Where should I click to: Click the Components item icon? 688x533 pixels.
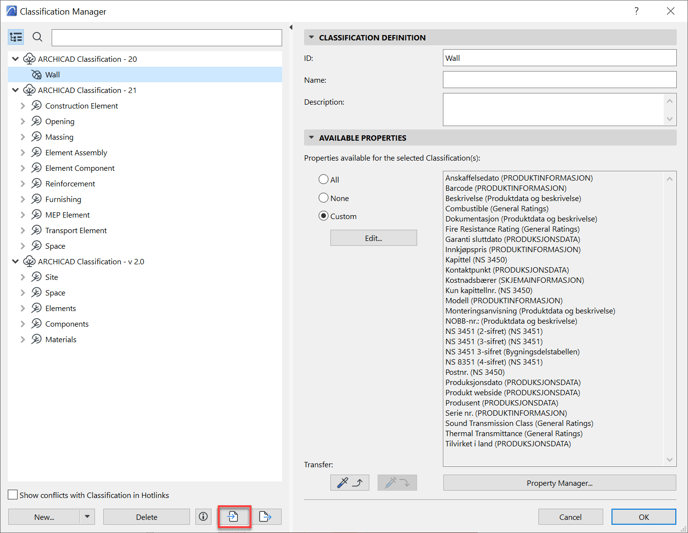[36, 324]
